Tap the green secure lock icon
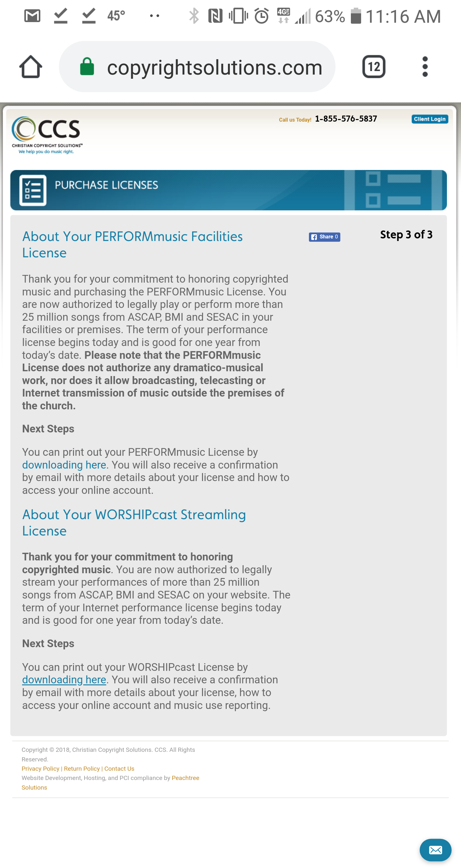Viewport: 461px width, 868px height. [x=87, y=66]
